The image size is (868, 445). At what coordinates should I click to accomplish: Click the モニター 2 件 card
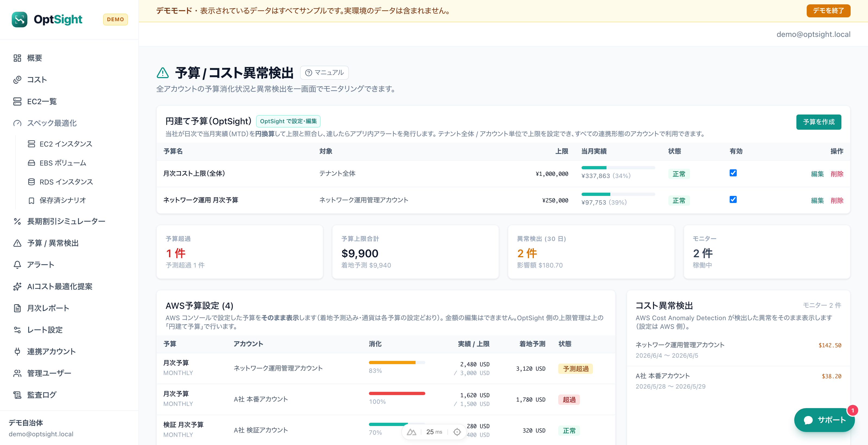(767, 252)
